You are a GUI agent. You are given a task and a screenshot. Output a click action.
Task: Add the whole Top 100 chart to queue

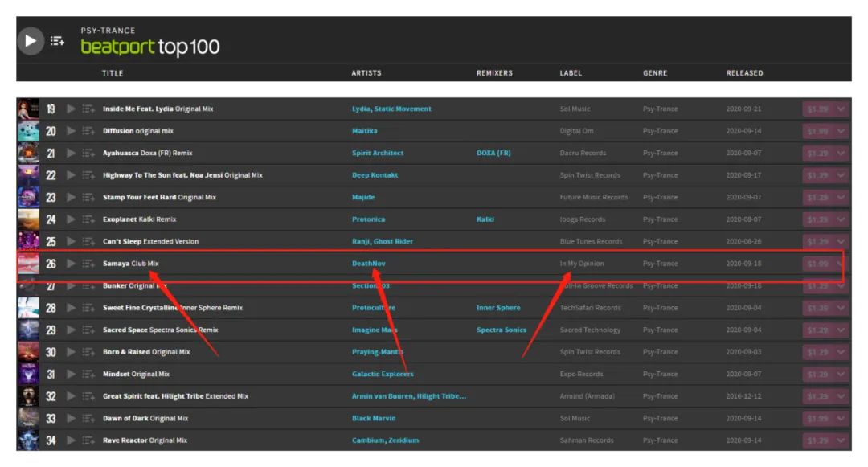click(57, 41)
